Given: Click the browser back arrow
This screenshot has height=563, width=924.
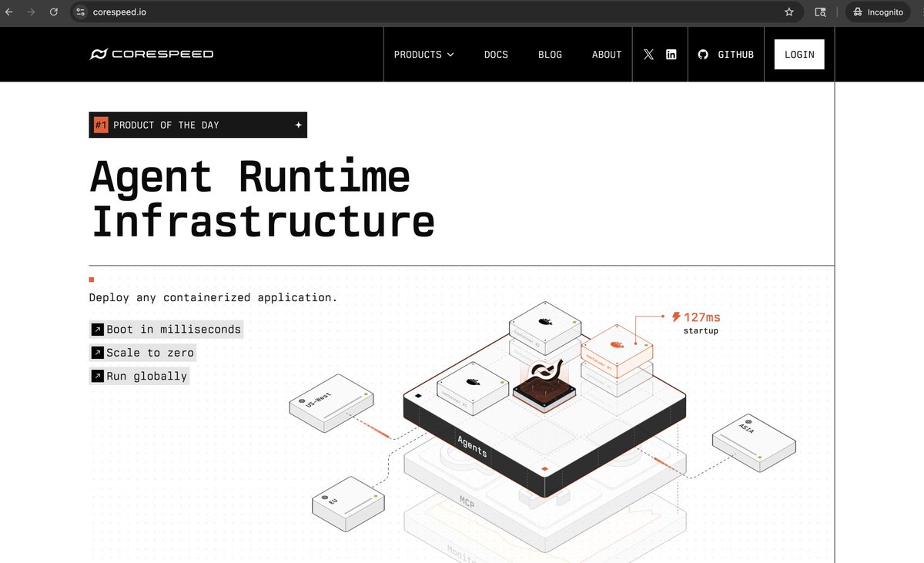Looking at the screenshot, I should 9,12.
